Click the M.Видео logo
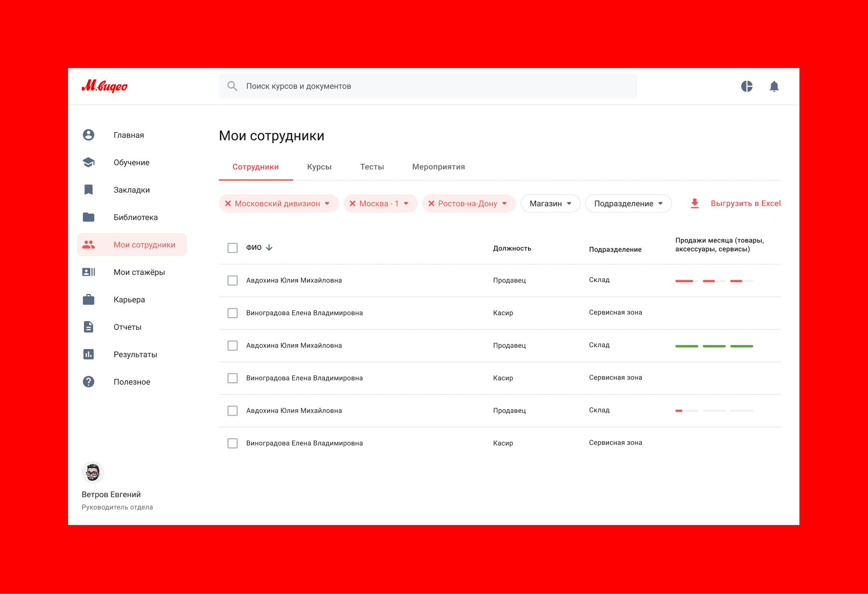Screen dimensions: 868x594 click(105, 86)
